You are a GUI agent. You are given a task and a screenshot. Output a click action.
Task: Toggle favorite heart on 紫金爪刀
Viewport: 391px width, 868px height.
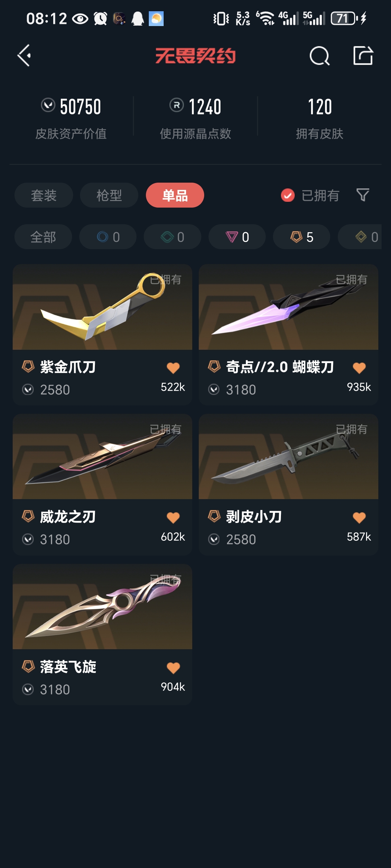click(x=173, y=368)
